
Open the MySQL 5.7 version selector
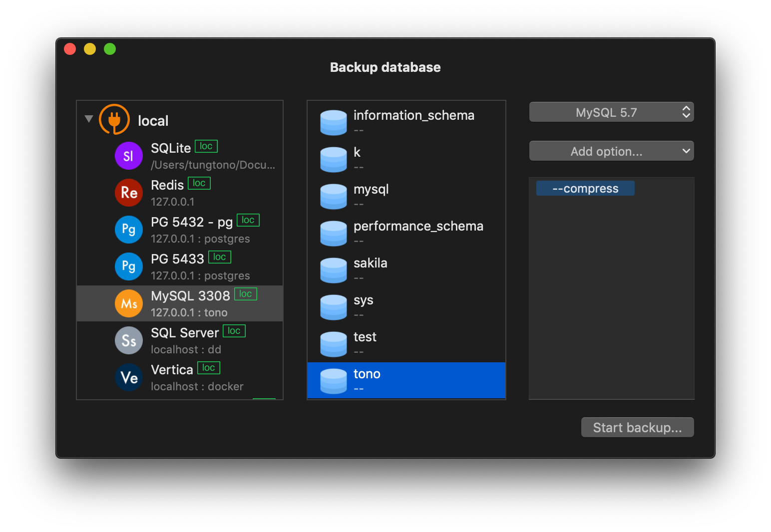[612, 112]
